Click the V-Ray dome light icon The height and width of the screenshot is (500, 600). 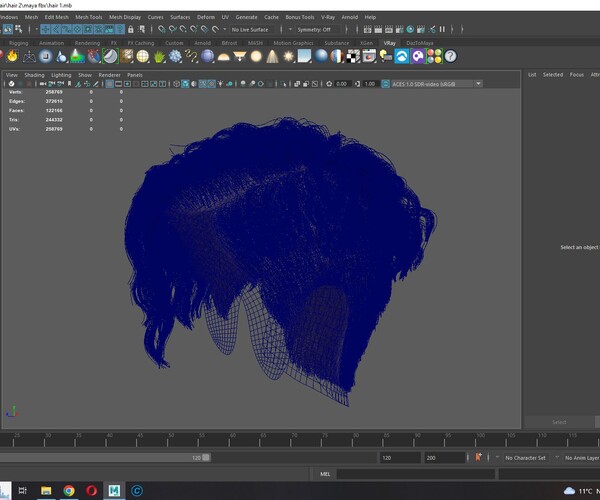click(223, 57)
